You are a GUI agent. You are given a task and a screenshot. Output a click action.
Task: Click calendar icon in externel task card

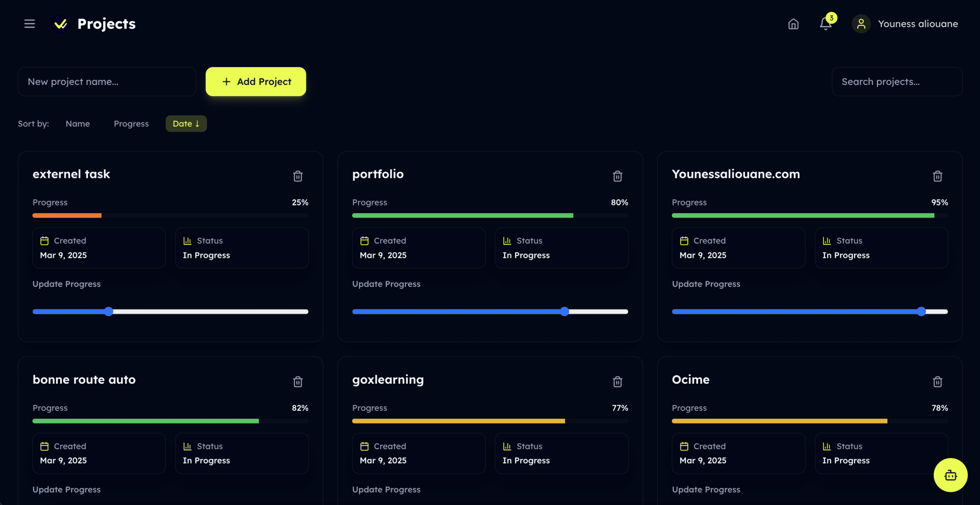pos(44,241)
